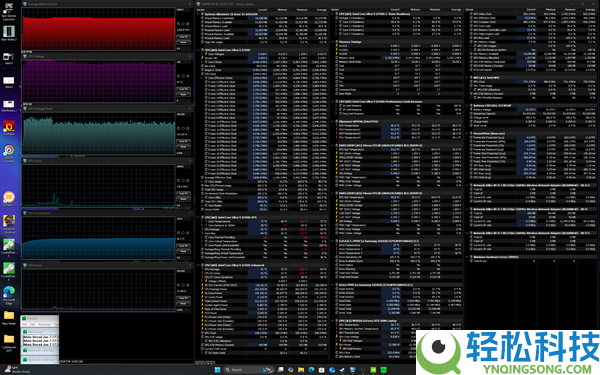
Task: Collapse the Performance Limit Reasons group
Action: [333, 102]
